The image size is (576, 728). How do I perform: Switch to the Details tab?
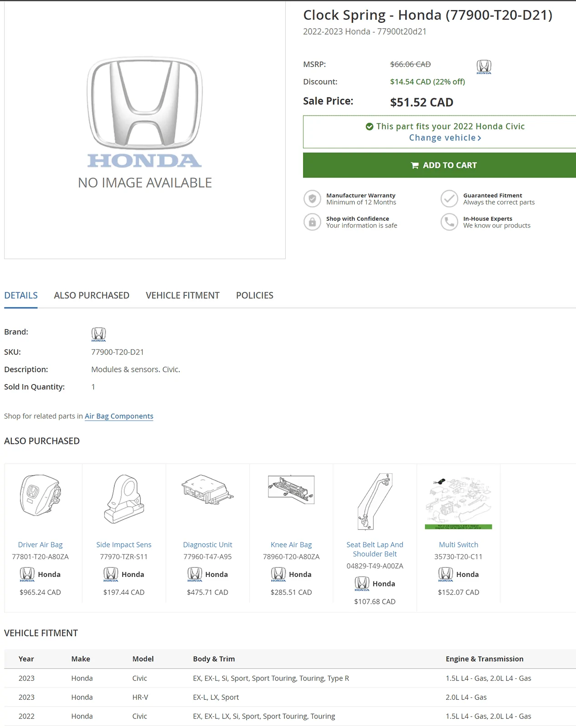tap(21, 295)
